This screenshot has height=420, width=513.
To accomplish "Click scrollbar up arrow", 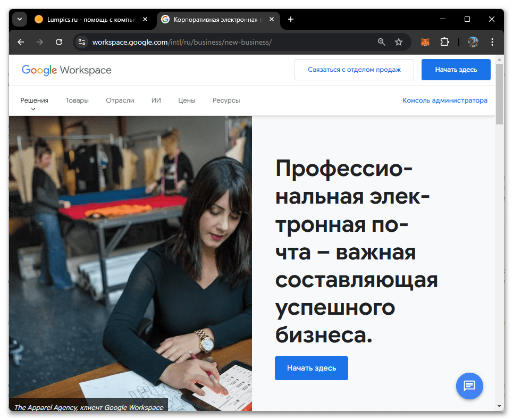I will coord(499,60).
